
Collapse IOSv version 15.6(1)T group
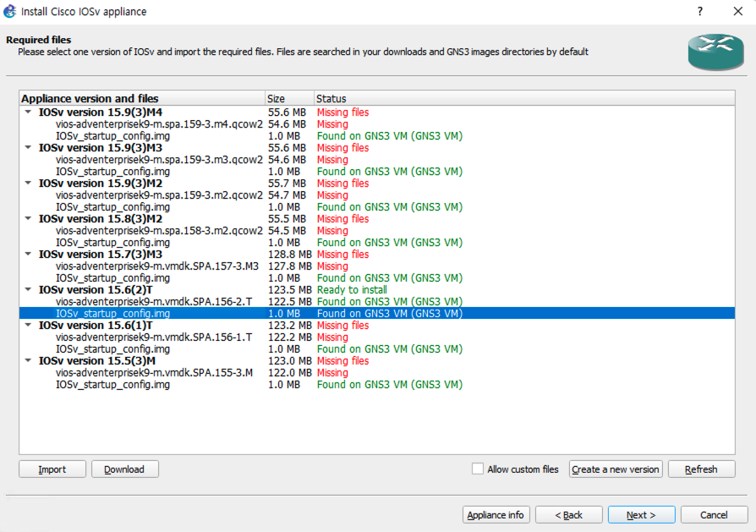(x=29, y=325)
